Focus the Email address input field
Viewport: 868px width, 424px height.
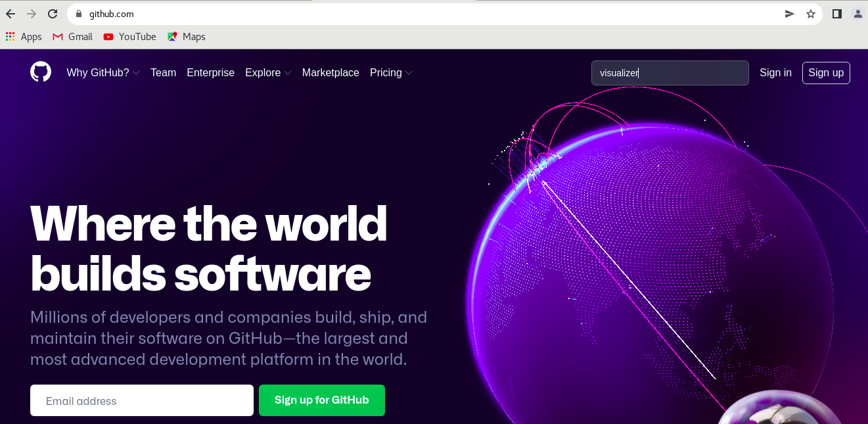pos(142,400)
